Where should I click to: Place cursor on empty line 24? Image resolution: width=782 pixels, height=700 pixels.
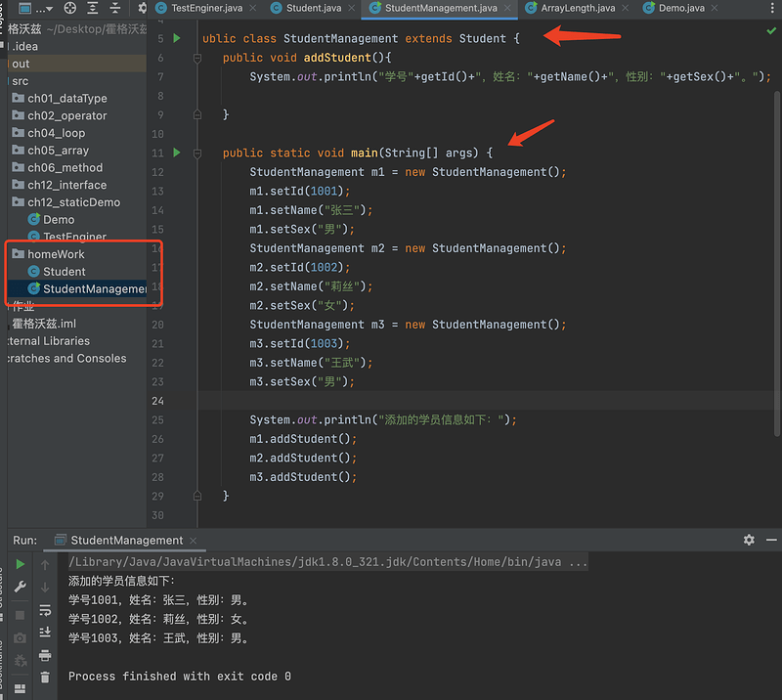pyautogui.click(x=486, y=401)
